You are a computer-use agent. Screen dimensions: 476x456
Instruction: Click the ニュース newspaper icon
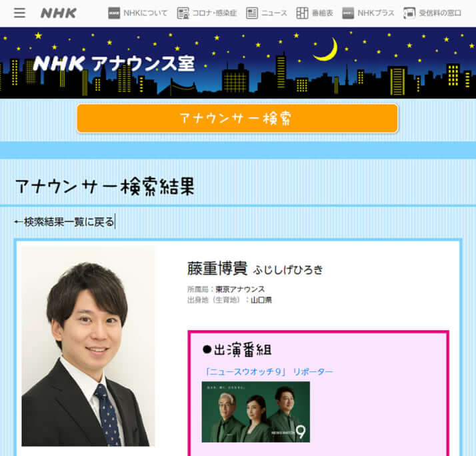(x=252, y=13)
